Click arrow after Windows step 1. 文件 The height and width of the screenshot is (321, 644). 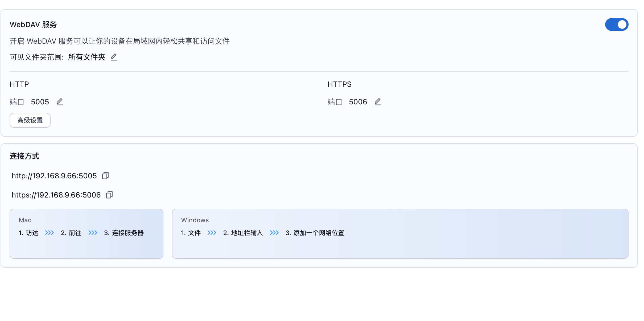click(x=212, y=233)
